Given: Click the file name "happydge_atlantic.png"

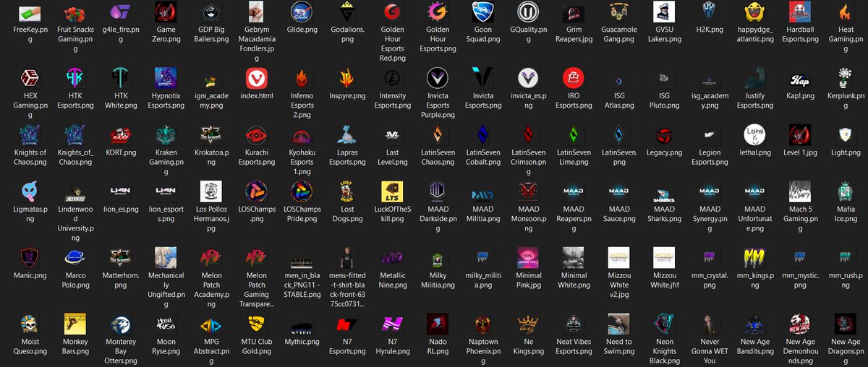Looking at the screenshot, I should (x=754, y=34).
